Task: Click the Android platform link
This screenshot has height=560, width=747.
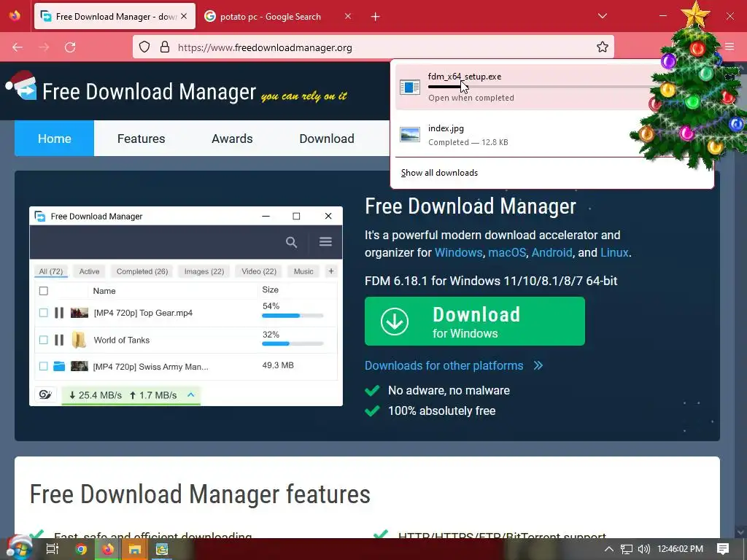Action: pos(551,252)
